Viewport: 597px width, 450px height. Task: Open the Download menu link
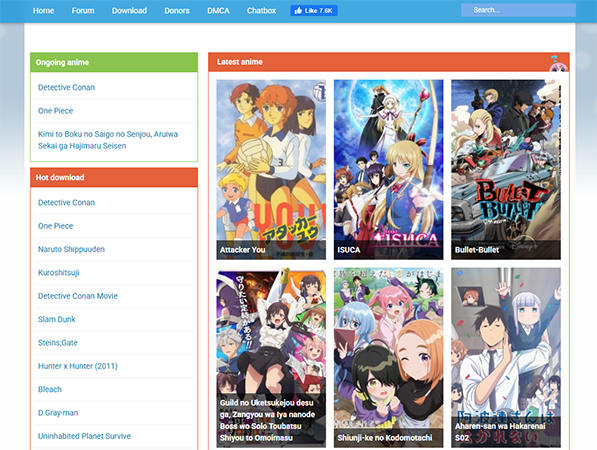(x=129, y=11)
